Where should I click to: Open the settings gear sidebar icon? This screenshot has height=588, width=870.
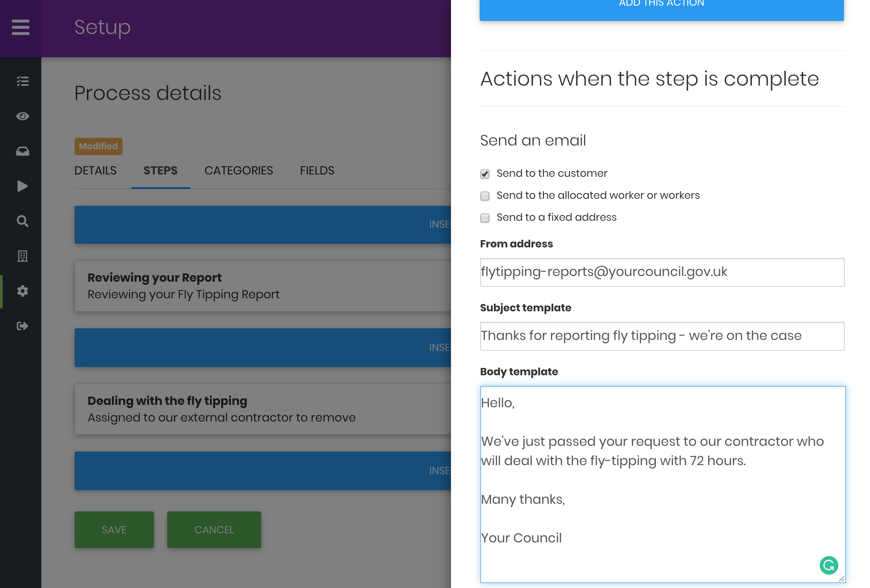coord(22,291)
